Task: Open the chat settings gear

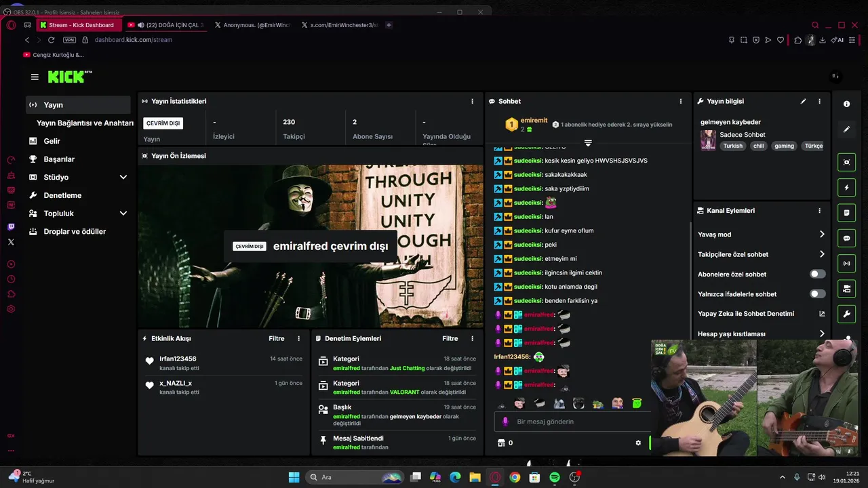Action: [638, 443]
